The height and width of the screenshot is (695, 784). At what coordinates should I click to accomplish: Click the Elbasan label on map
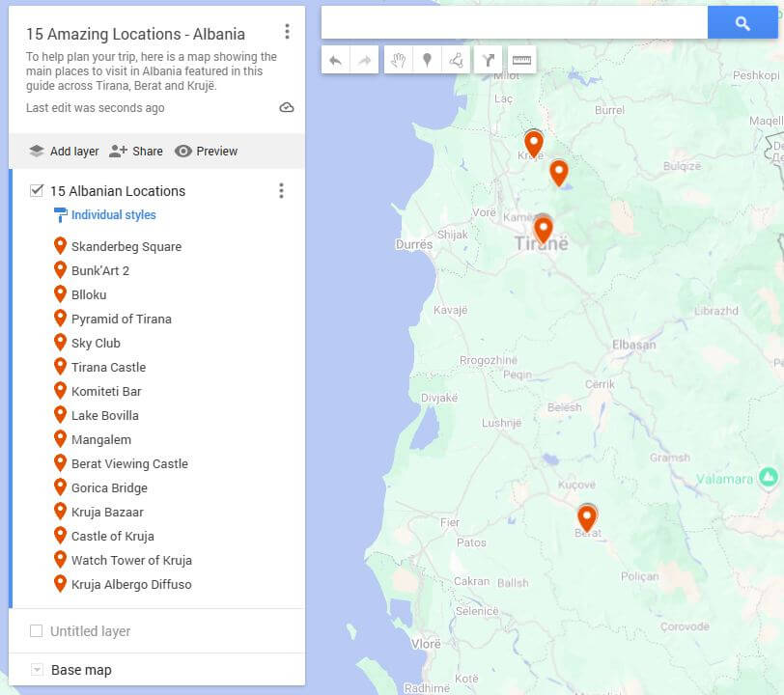coord(634,345)
